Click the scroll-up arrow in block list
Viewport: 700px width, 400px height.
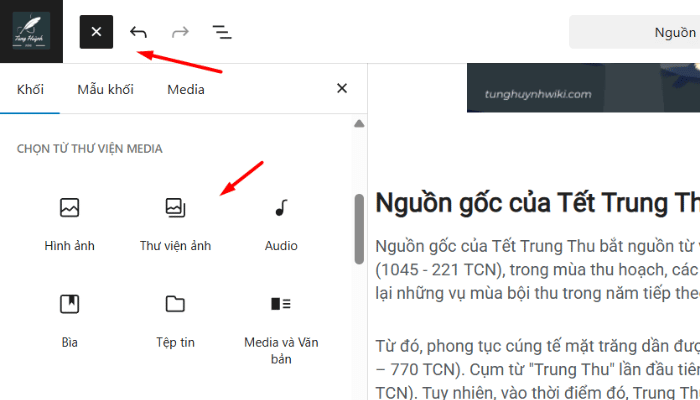359,125
